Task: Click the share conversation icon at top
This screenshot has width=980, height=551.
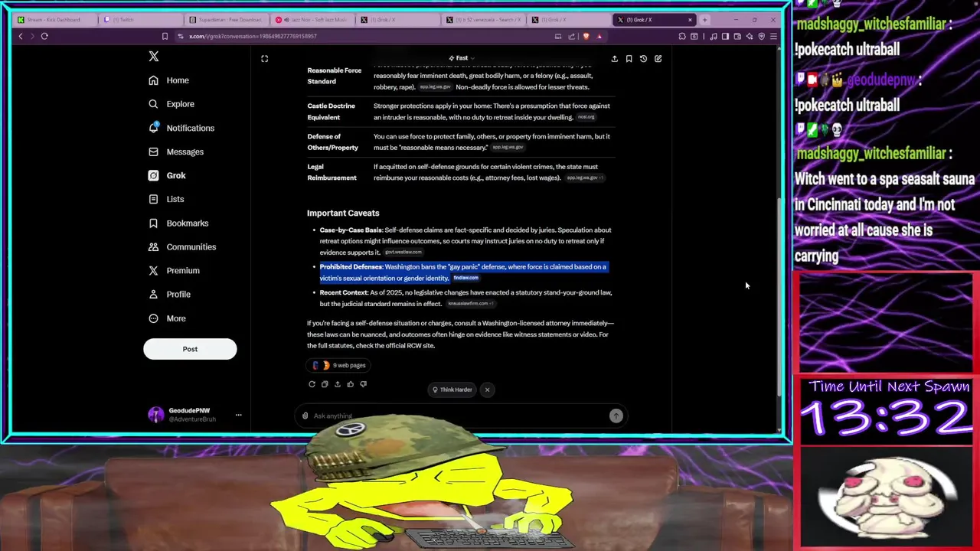Action: (x=614, y=58)
